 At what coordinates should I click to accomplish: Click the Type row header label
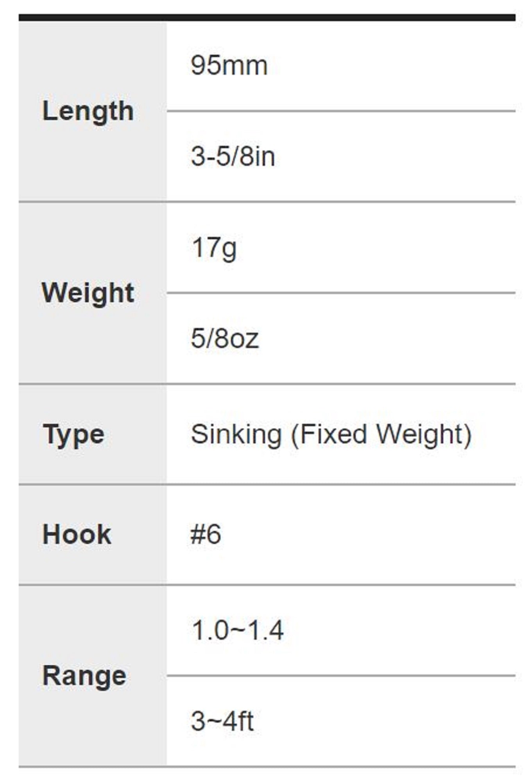coord(73,434)
